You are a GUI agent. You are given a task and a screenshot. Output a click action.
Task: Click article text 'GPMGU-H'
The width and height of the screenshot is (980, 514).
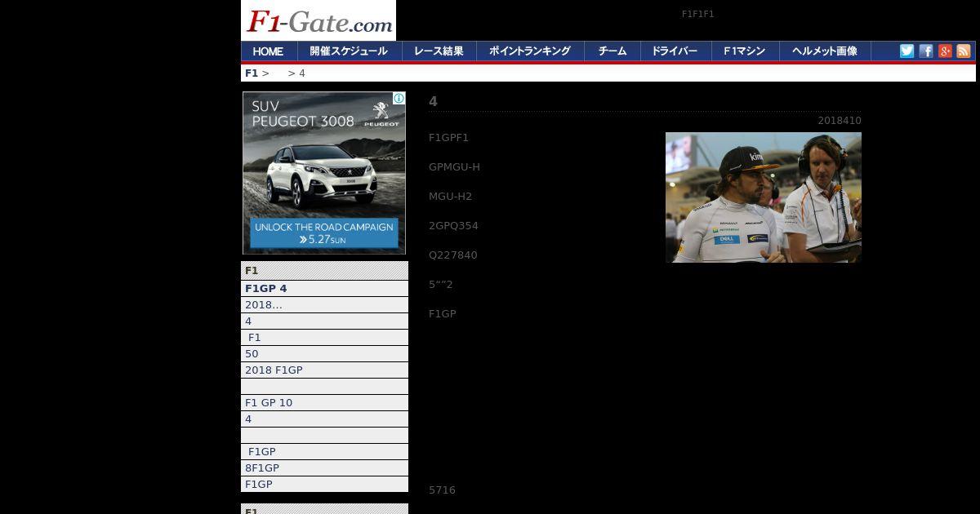[x=454, y=167]
